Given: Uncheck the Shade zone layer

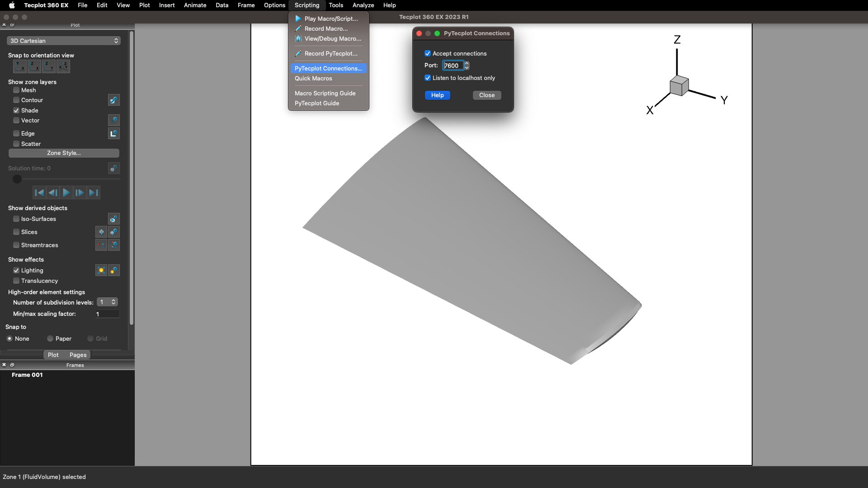Looking at the screenshot, I should [x=16, y=110].
